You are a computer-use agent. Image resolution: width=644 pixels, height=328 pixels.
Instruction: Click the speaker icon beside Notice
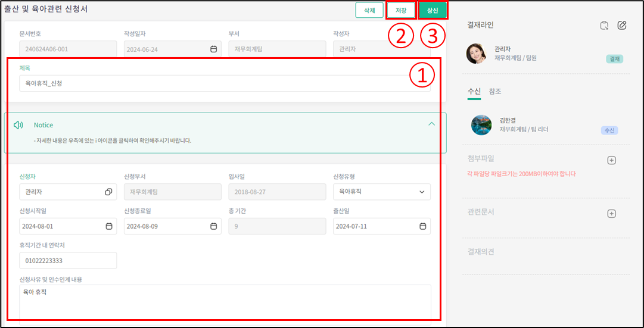point(18,125)
